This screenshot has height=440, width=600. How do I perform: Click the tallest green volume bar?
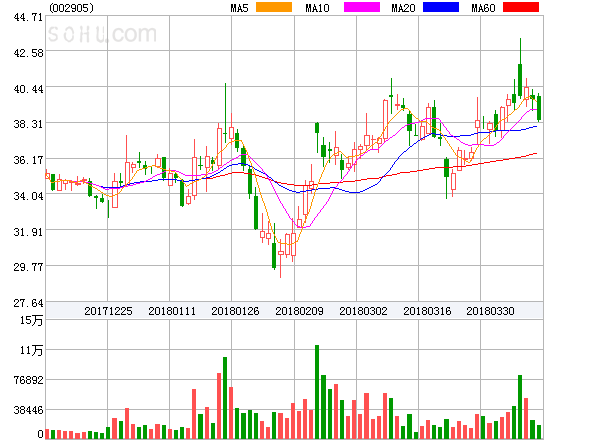(x=317, y=392)
